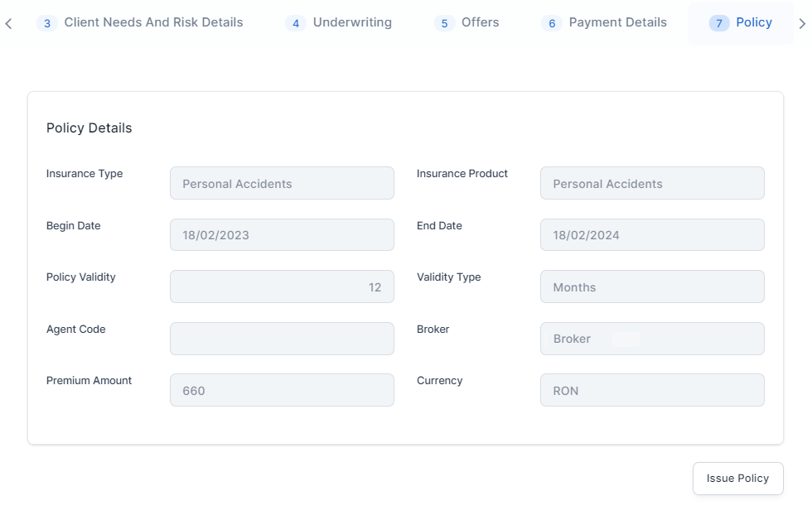The width and height of the screenshot is (812, 520).
Task: Click the step 4 number badge
Action: point(296,23)
